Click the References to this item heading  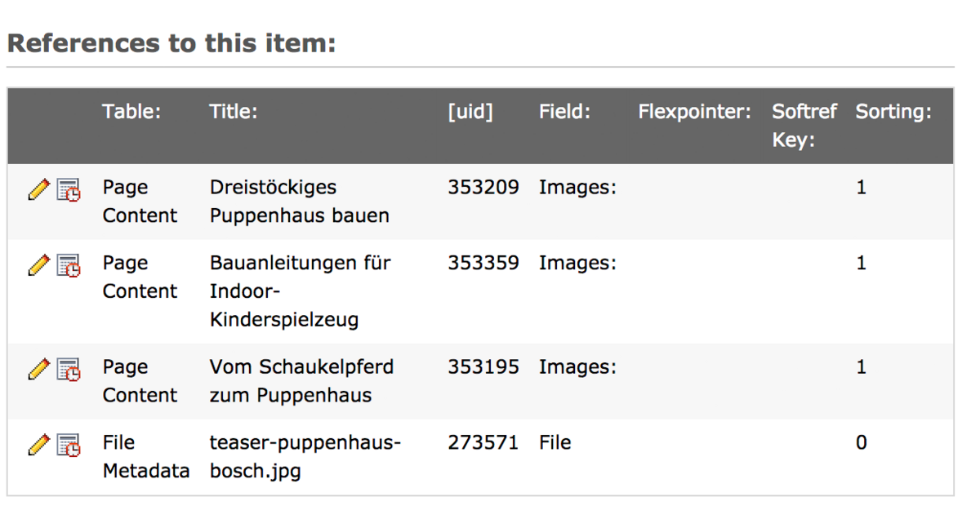coord(171,43)
